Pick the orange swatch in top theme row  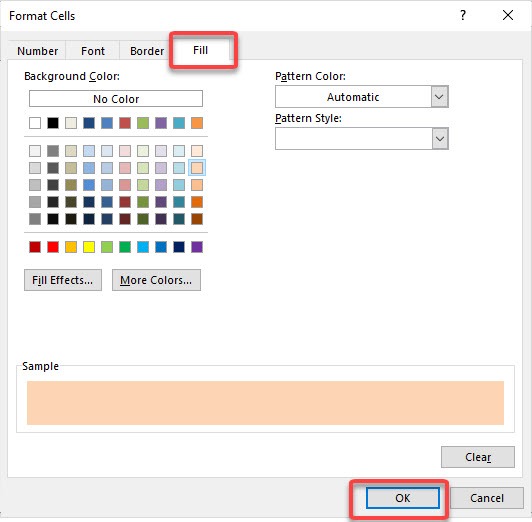click(x=197, y=123)
